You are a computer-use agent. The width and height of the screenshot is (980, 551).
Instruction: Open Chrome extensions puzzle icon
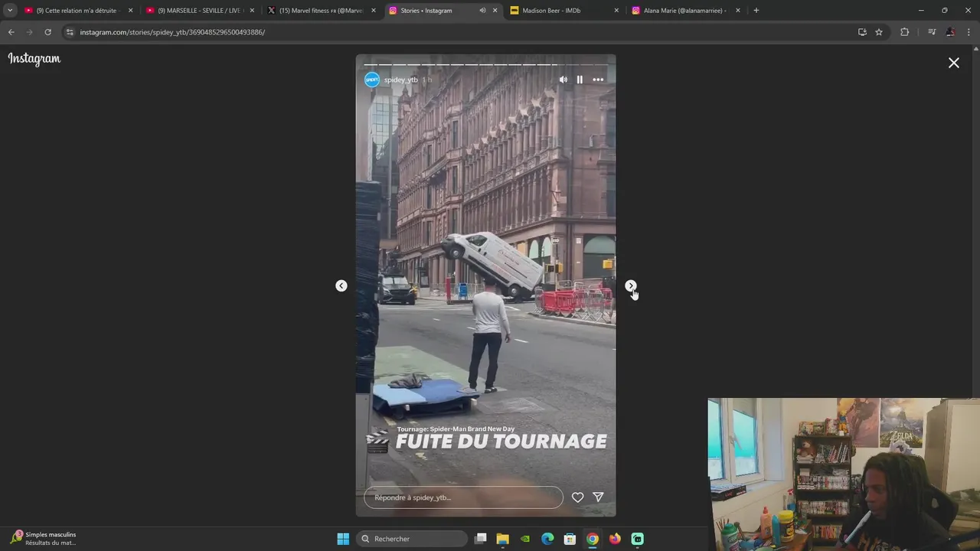click(x=904, y=32)
